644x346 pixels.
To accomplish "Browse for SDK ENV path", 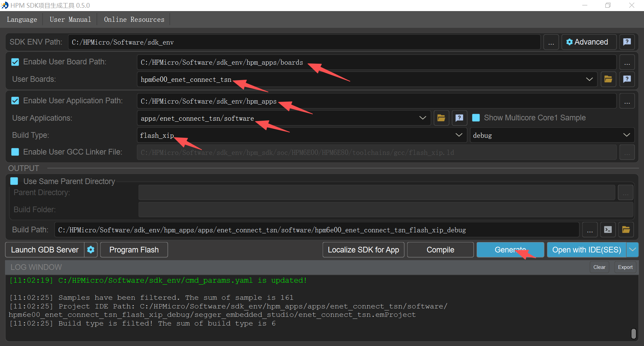I will pos(551,42).
